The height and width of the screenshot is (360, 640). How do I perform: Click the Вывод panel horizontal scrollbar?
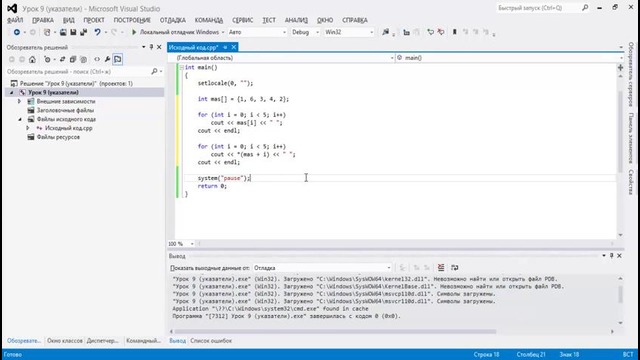(x=335, y=332)
